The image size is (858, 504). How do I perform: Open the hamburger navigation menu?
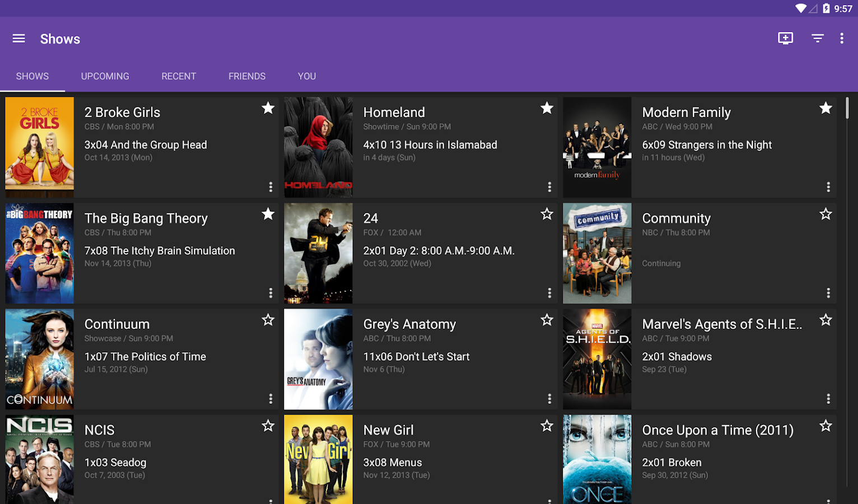(x=18, y=39)
